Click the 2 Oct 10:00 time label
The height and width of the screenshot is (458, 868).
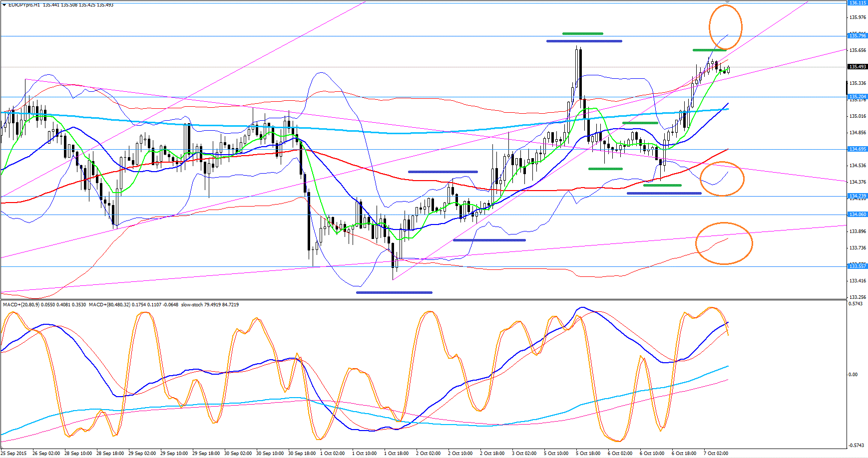point(460,454)
